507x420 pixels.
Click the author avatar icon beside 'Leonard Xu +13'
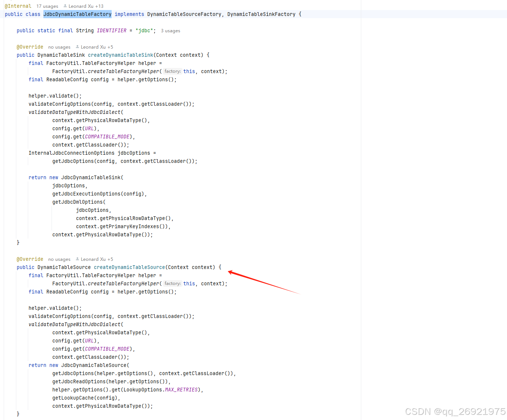[65, 6]
